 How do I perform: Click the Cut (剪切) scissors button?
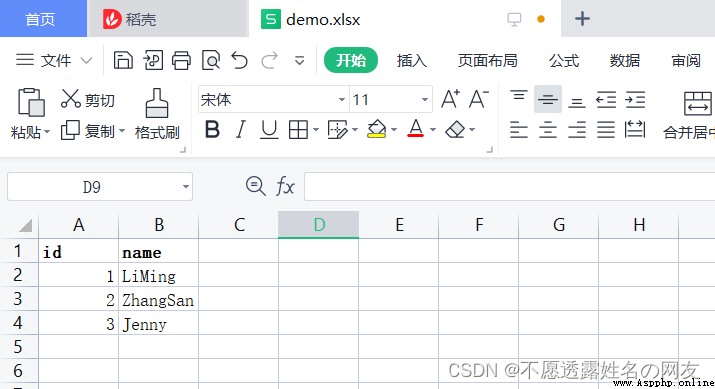pyautogui.click(x=88, y=99)
